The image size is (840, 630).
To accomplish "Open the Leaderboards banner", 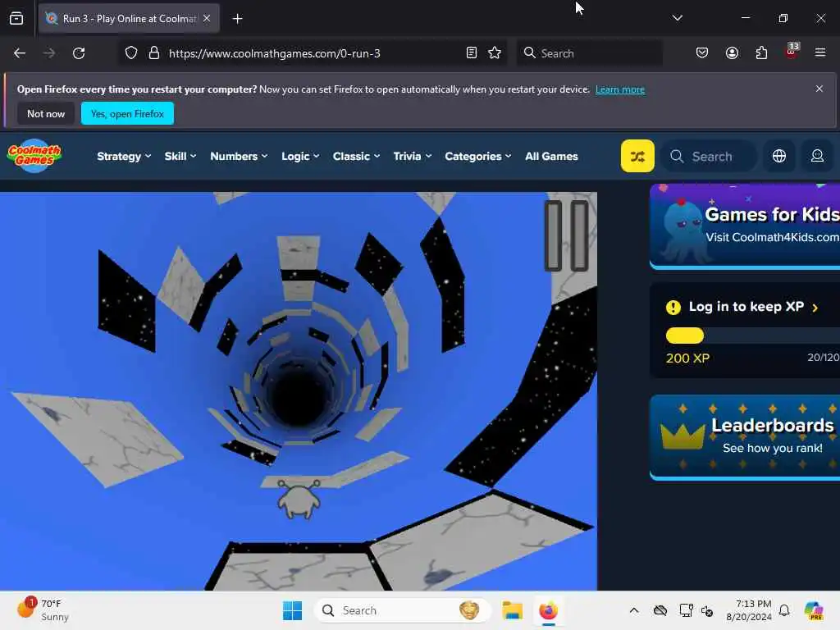I will 745,437.
